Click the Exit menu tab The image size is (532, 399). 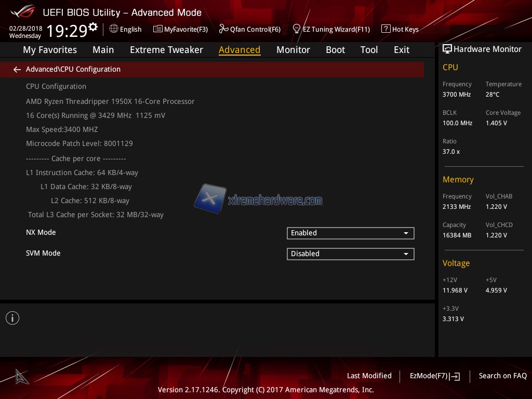(402, 50)
